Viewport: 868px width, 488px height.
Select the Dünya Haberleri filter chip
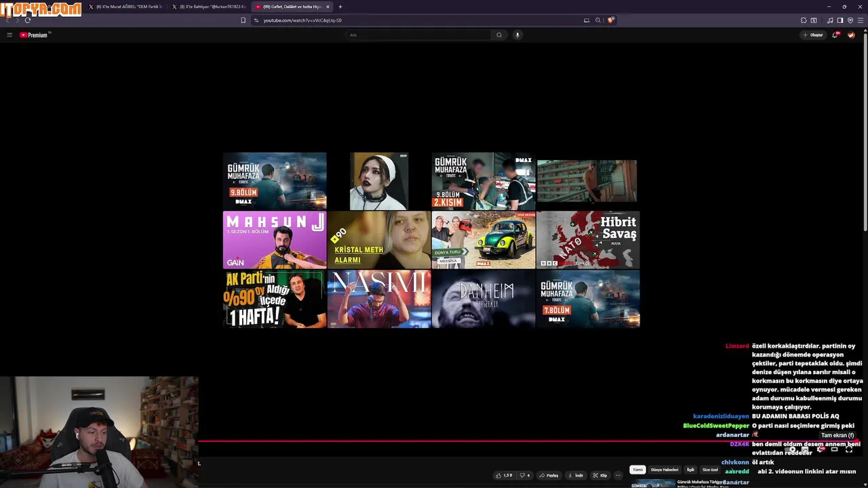click(x=665, y=470)
